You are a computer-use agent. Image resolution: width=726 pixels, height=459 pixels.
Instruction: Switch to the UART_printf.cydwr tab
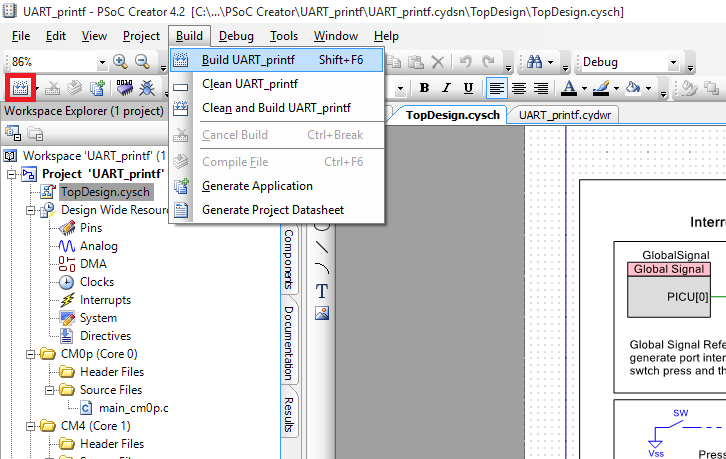coord(564,115)
